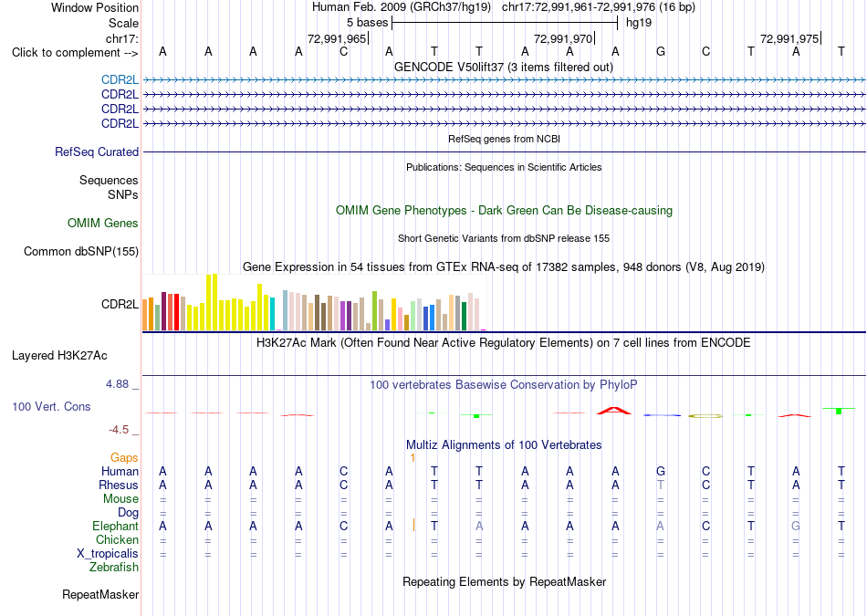Select the Chicken alignment row label
The height and width of the screenshot is (616, 867).
pyautogui.click(x=117, y=539)
